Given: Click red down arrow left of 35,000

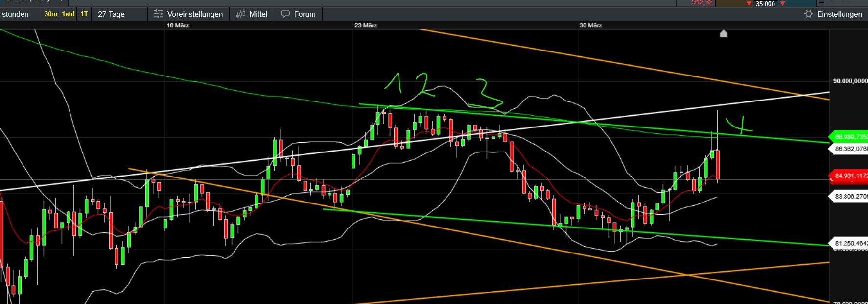Looking at the screenshot, I should (x=749, y=4).
